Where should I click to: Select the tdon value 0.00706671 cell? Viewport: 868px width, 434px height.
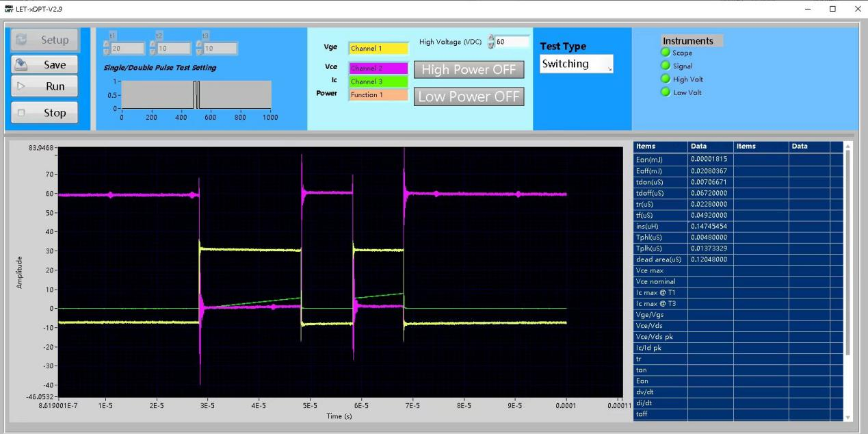[x=711, y=181]
